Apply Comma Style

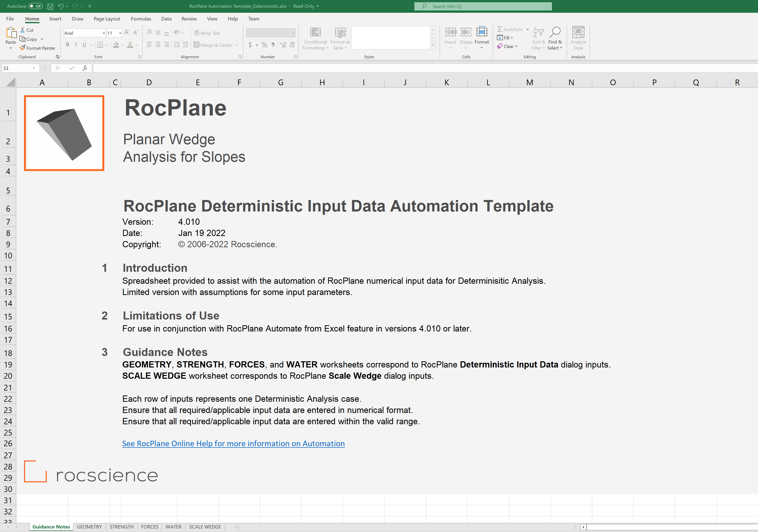click(273, 44)
